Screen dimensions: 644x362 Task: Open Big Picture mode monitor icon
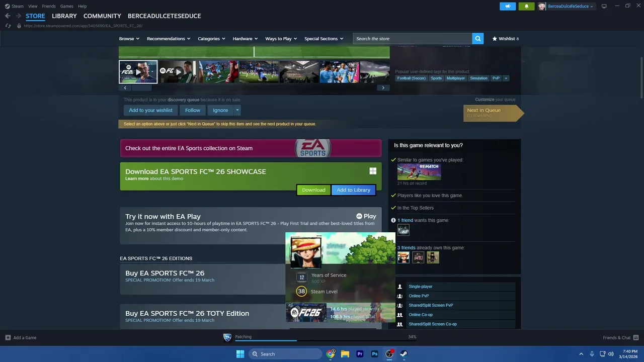tap(604, 6)
